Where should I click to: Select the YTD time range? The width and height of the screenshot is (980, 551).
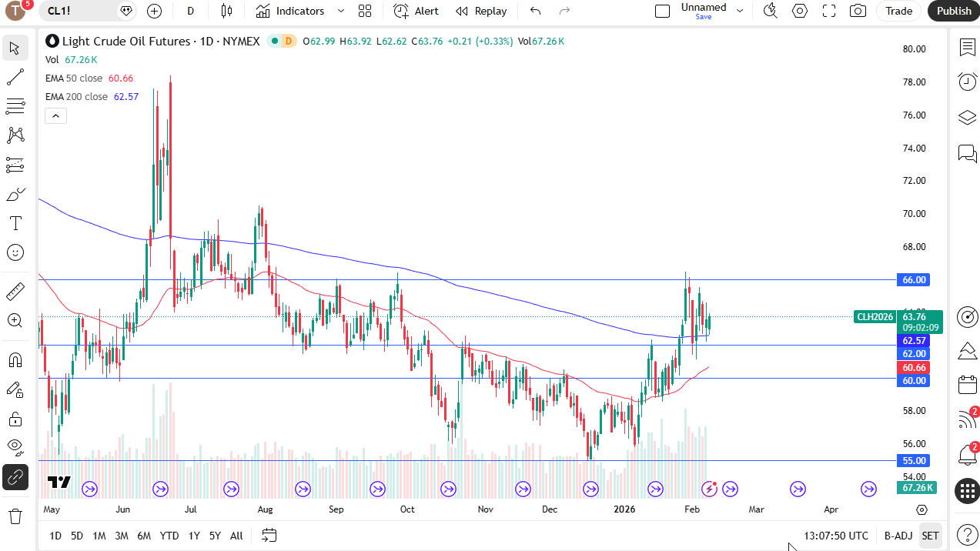(x=169, y=536)
